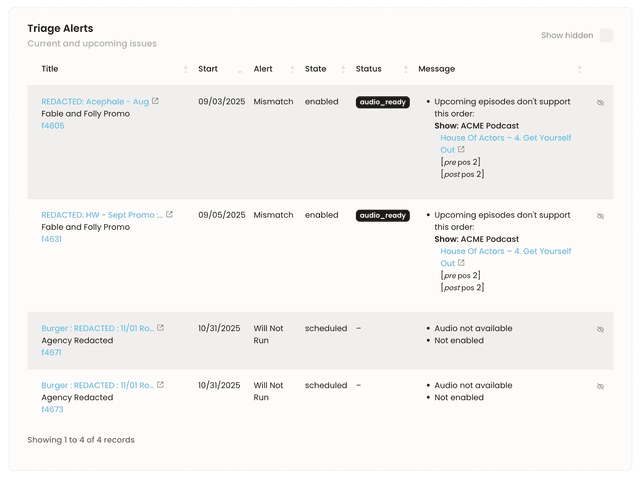Click Not enabled message in f4673 row
Image resolution: width=640 pixels, height=481 pixels.
[x=459, y=398]
